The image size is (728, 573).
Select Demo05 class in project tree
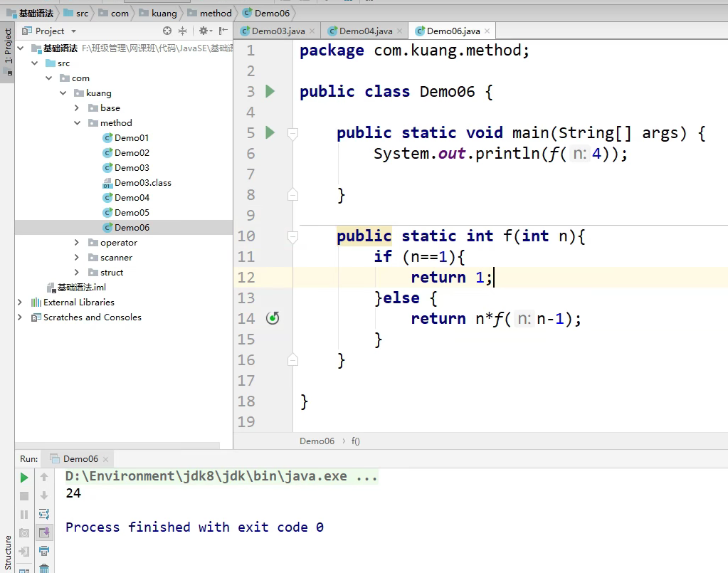coord(126,212)
